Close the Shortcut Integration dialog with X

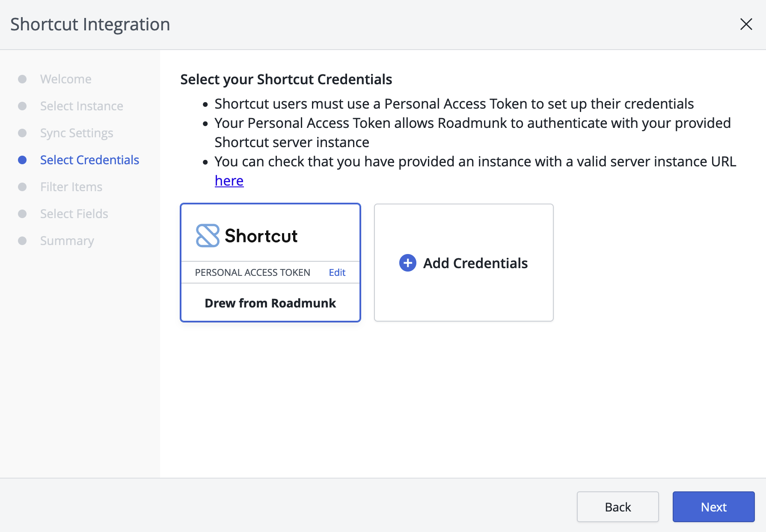click(x=746, y=24)
